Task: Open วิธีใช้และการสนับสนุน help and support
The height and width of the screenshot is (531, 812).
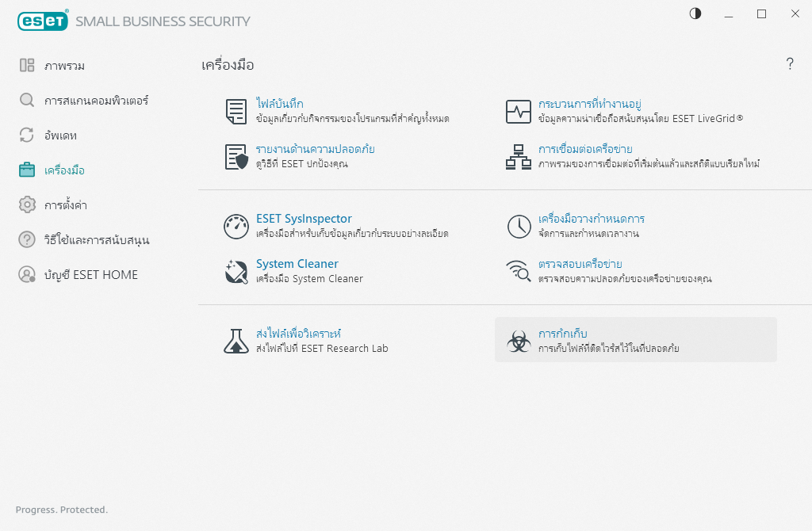Action: [x=97, y=240]
